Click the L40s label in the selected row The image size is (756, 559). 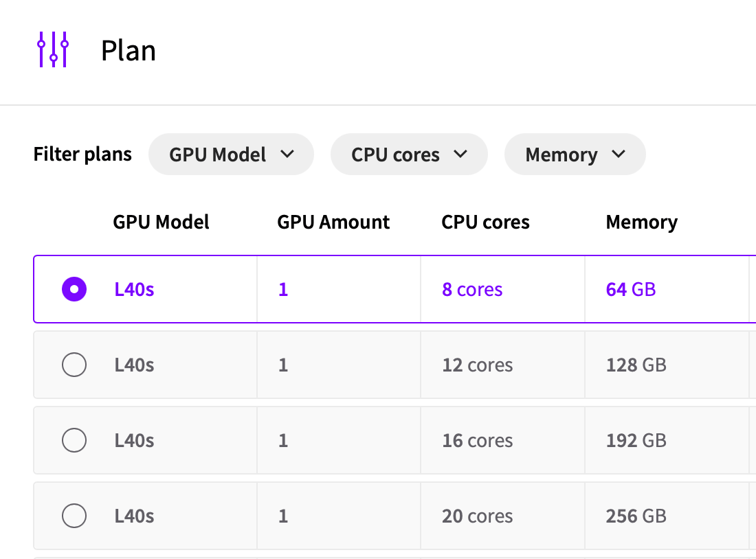coord(134,289)
